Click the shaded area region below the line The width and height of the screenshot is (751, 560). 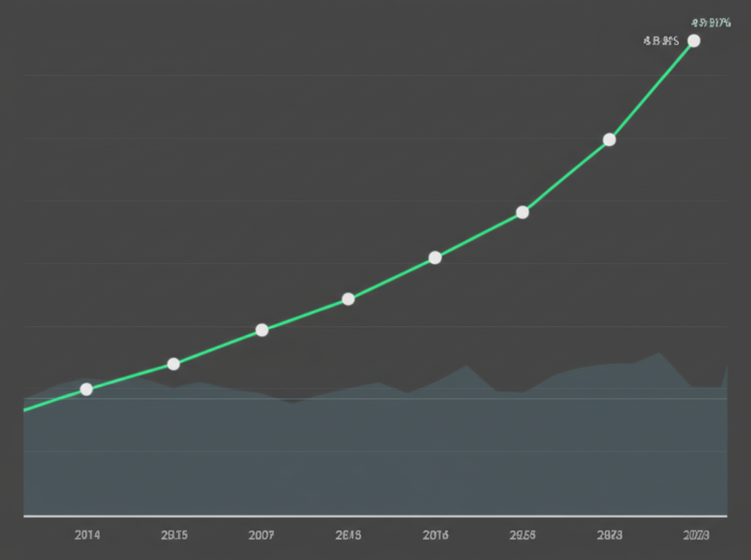click(x=367, y=454)
